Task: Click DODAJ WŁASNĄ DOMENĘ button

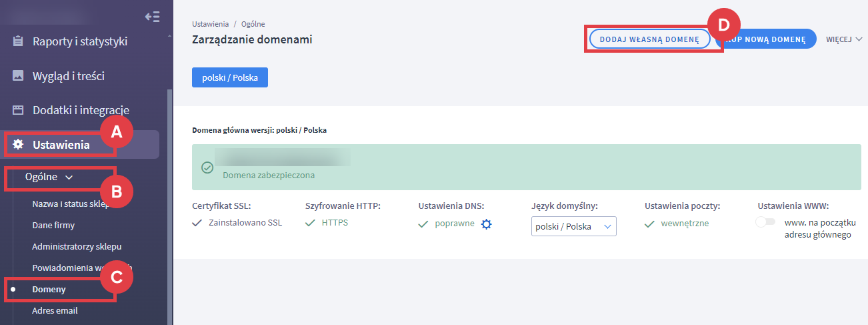Action: 649,39
